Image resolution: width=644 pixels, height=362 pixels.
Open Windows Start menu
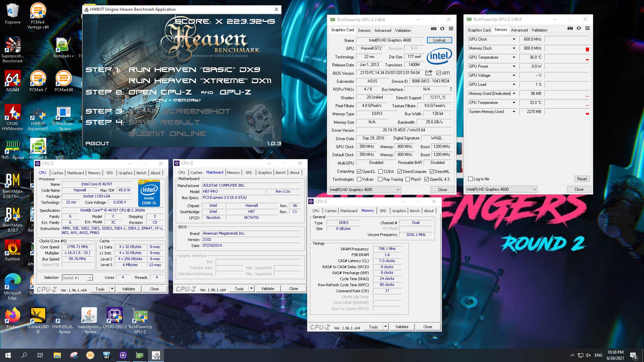point(8,355)
